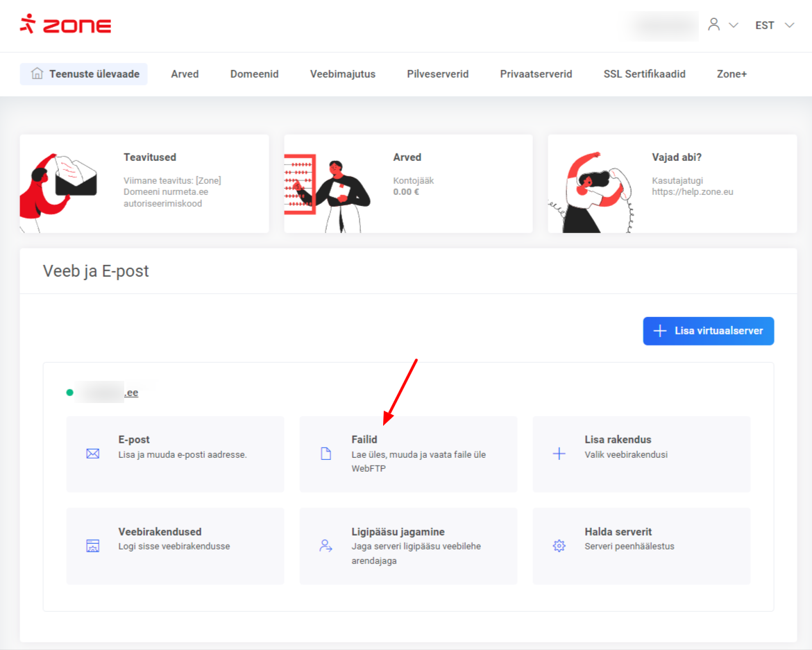Select Veebimajutus in the navigation bar

(342, 74)
